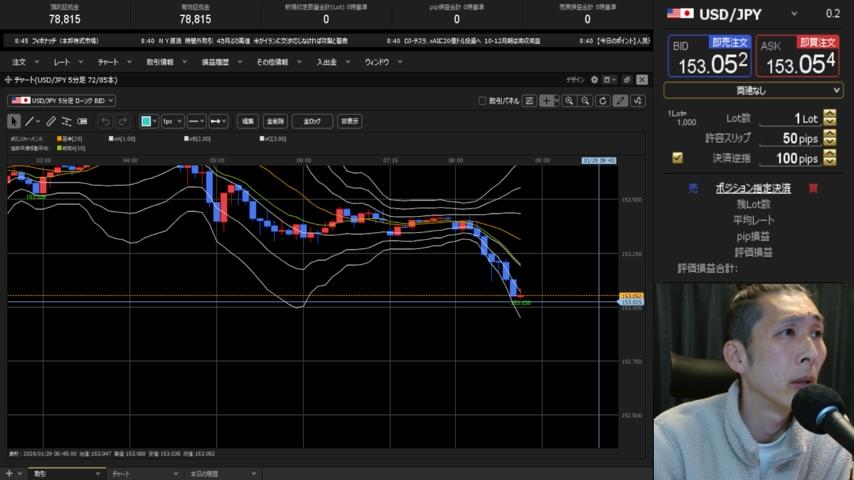
Task: Open the 両建なし dropdown
Action: click(x=753, y=90)
